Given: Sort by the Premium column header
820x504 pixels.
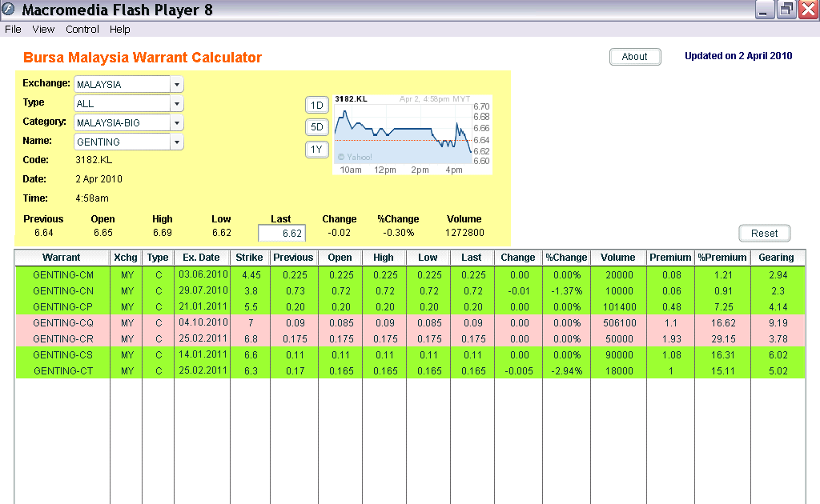Looking at the screenshot, I should tap(670, 258).
